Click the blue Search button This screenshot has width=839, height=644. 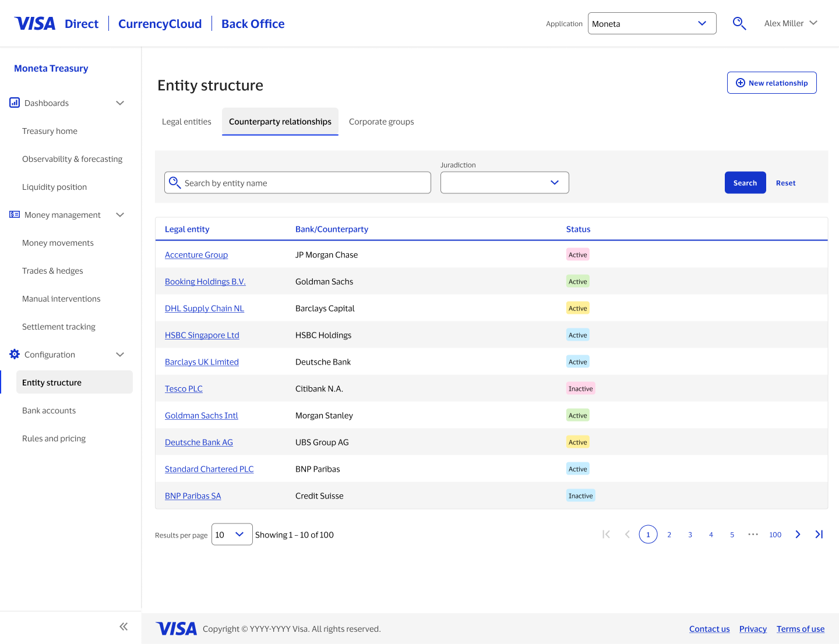(745, 182)
